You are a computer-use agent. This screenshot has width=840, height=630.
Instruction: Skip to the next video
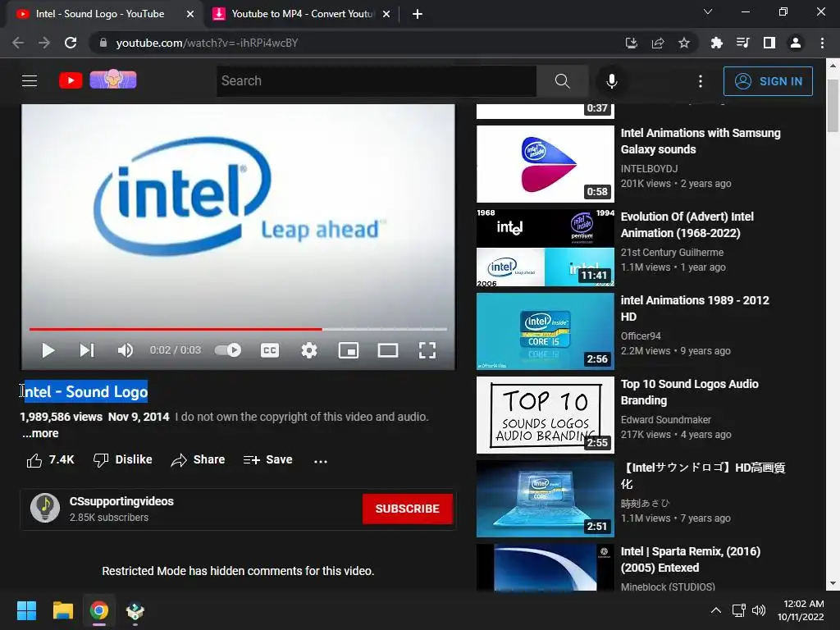pos(87,350)
